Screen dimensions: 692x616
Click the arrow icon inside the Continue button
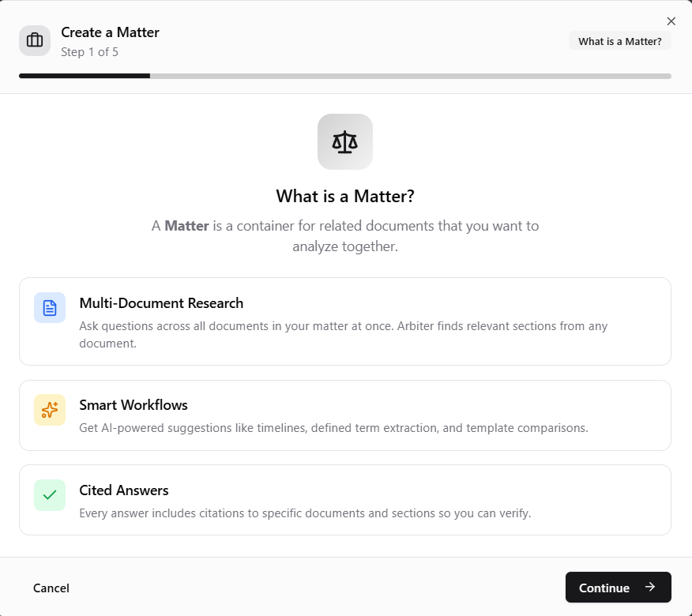[650, 587]
